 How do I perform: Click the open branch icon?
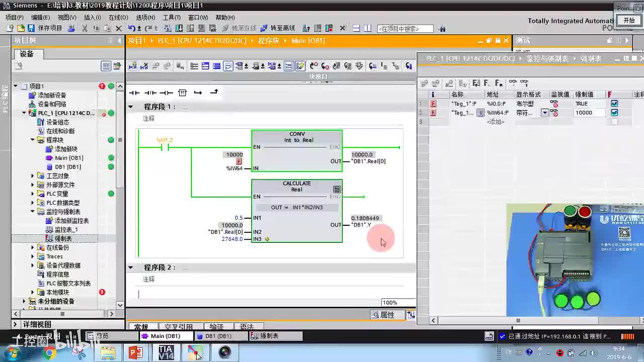(x=198, y=93)
